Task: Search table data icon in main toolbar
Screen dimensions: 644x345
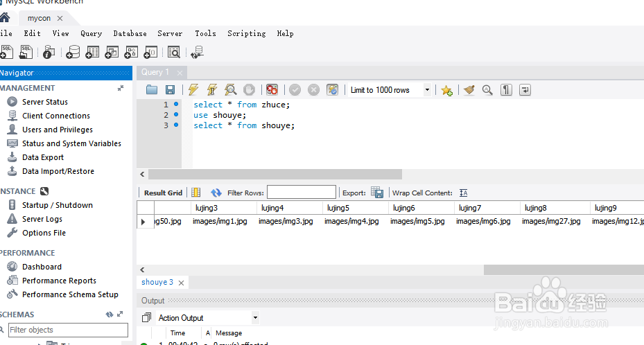Action: pos(174,52)
